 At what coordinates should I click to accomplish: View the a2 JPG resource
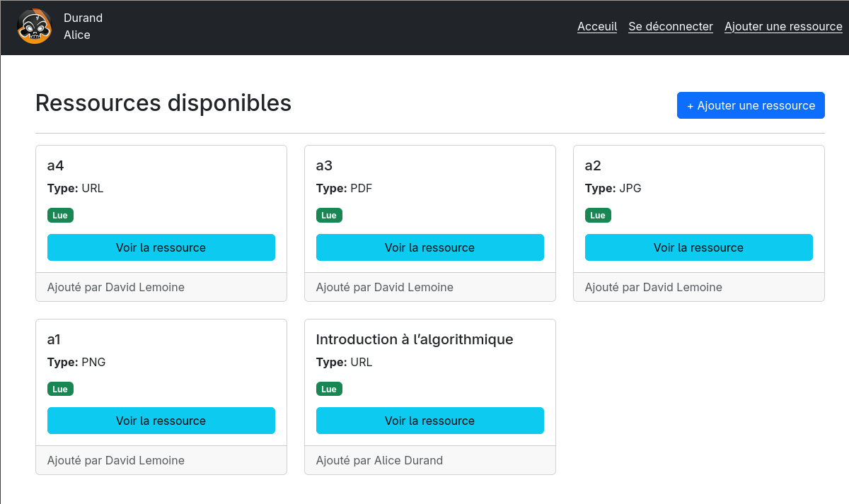(698, 247)
